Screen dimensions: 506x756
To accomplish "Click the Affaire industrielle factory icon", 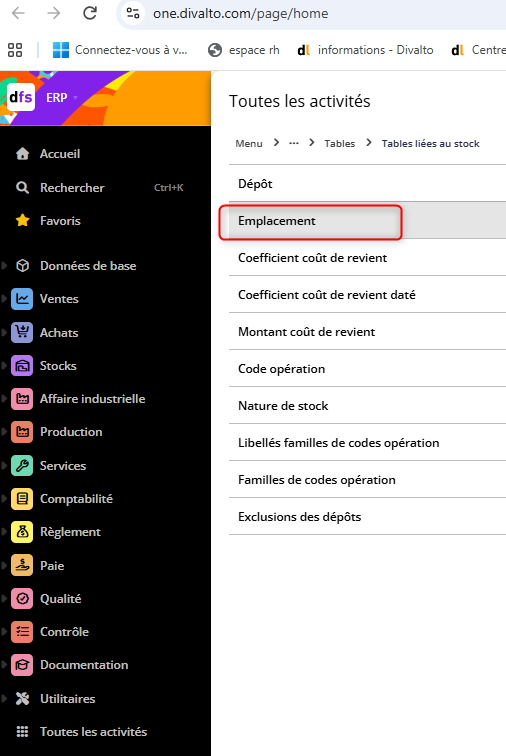I will [x=22, y=399].
